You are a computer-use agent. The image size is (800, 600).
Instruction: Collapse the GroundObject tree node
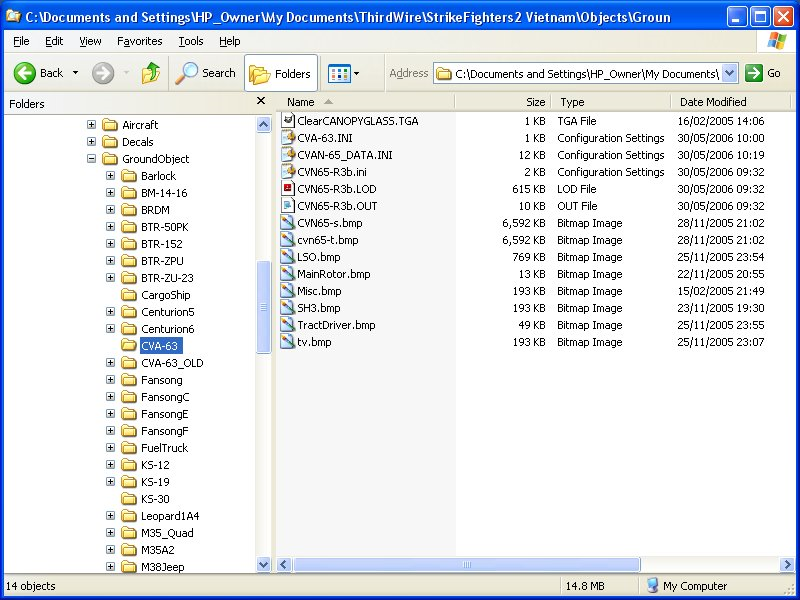(x=91, y=159)
